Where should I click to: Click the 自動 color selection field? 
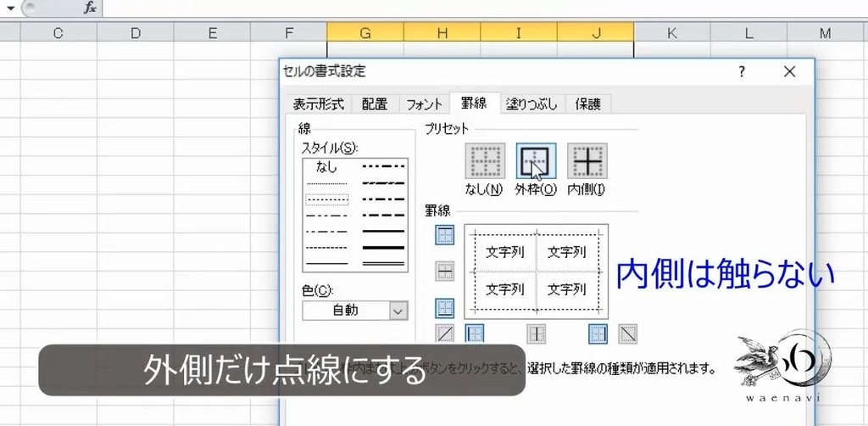[x=346, y=311]
